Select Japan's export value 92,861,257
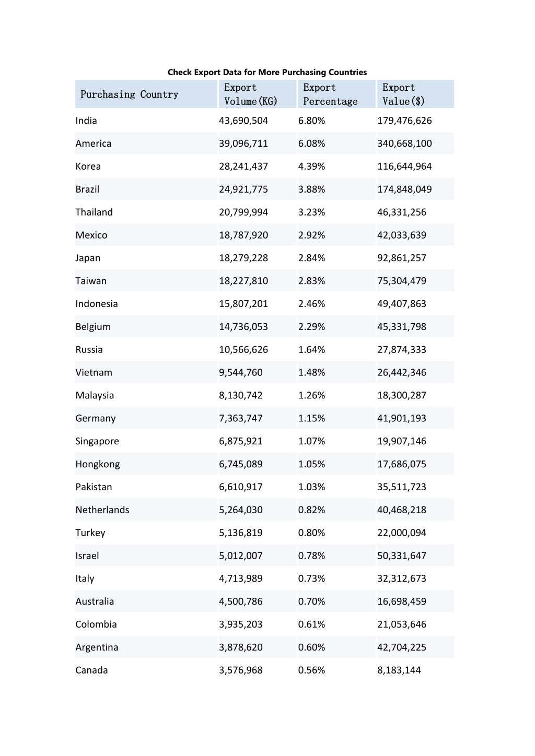 coord(402,258)
